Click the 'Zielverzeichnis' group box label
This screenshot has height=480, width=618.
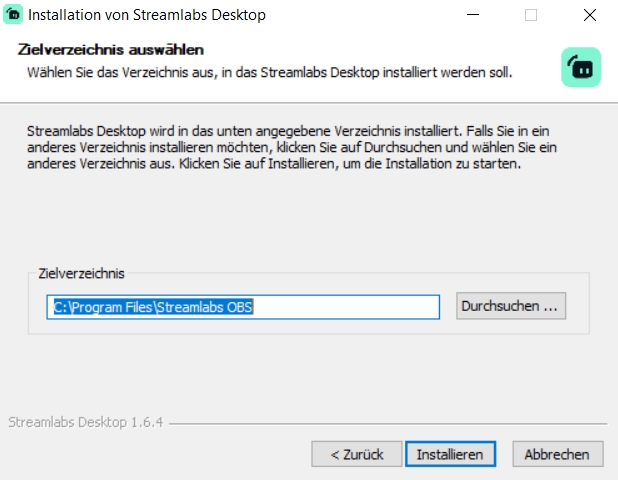point(82,273)
